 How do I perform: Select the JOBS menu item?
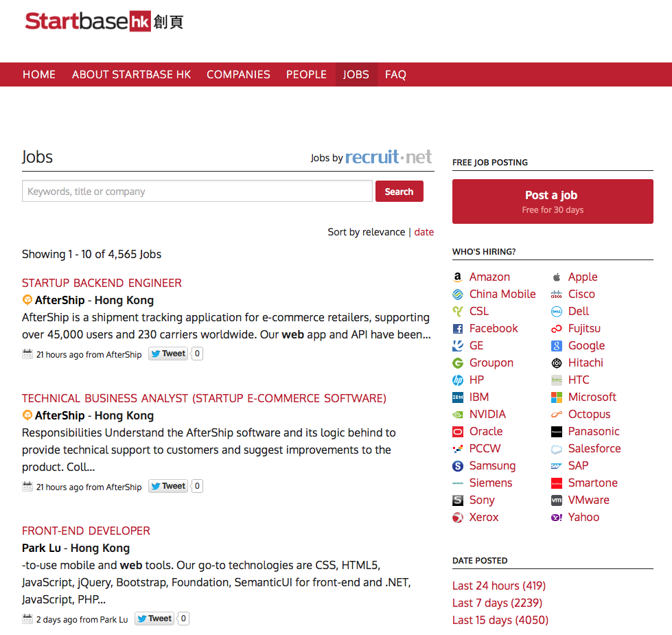(x=356, y=75)
